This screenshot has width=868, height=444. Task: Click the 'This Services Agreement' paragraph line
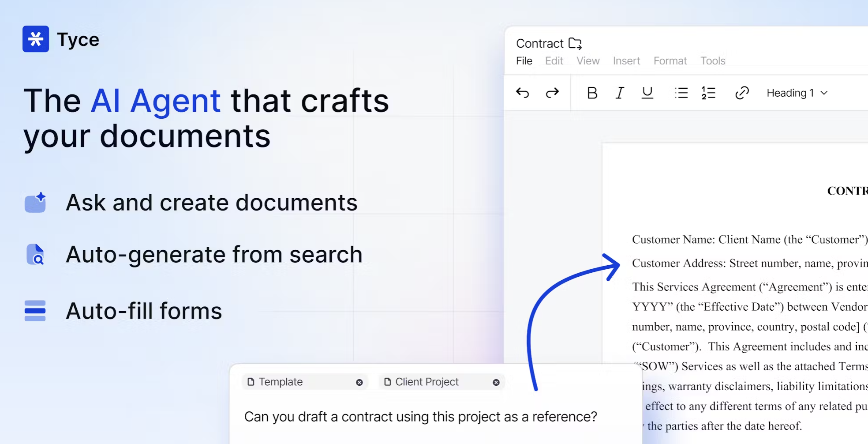(750, 287)
